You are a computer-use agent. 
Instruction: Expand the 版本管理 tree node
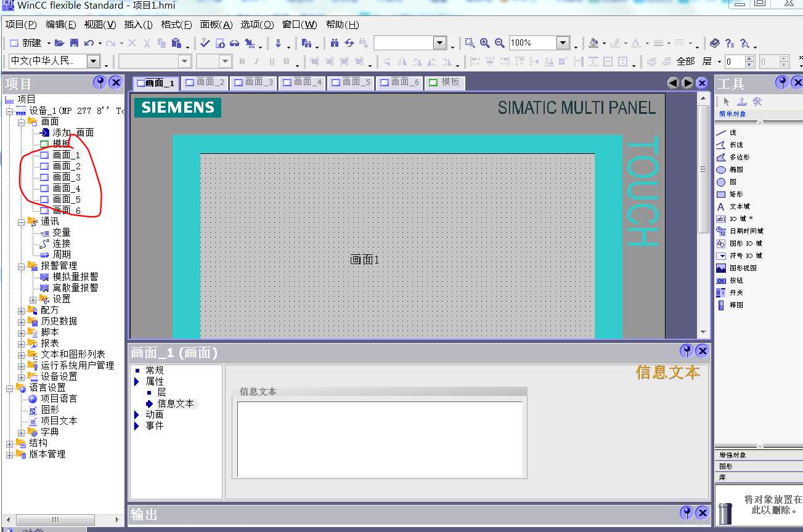coord(9,454)
